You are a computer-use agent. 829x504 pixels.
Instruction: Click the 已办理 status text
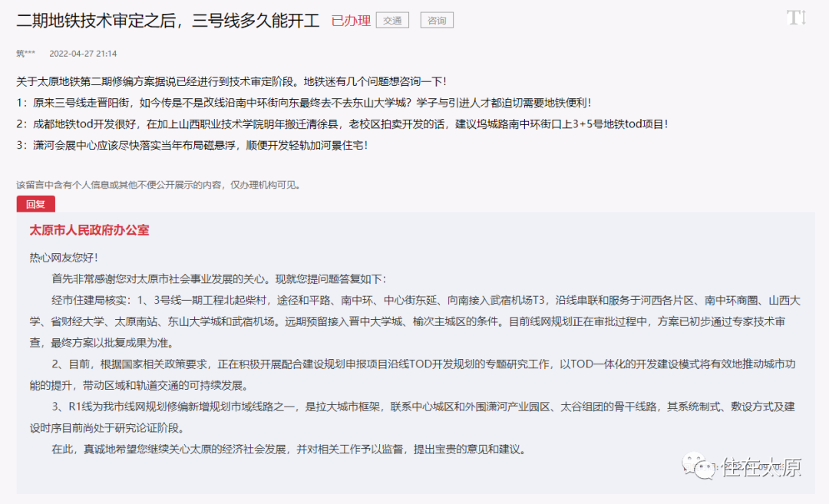click(351, 21)
